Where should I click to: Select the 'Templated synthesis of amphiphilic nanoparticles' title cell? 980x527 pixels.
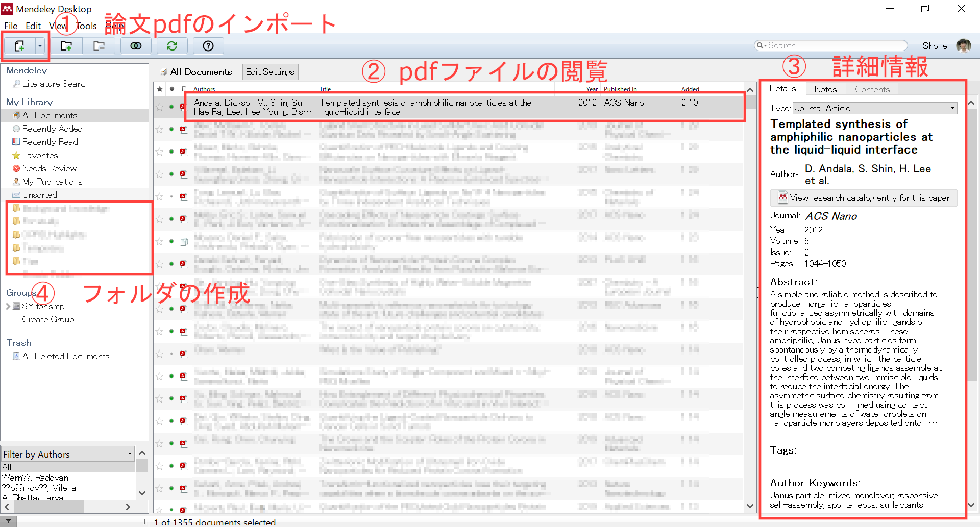point(426,107)
